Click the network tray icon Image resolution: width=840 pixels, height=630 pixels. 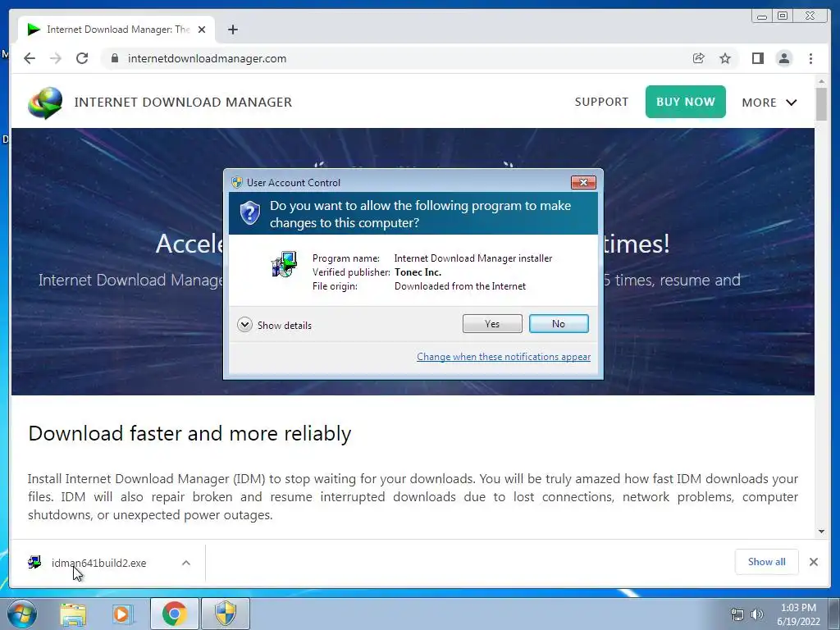737,614
